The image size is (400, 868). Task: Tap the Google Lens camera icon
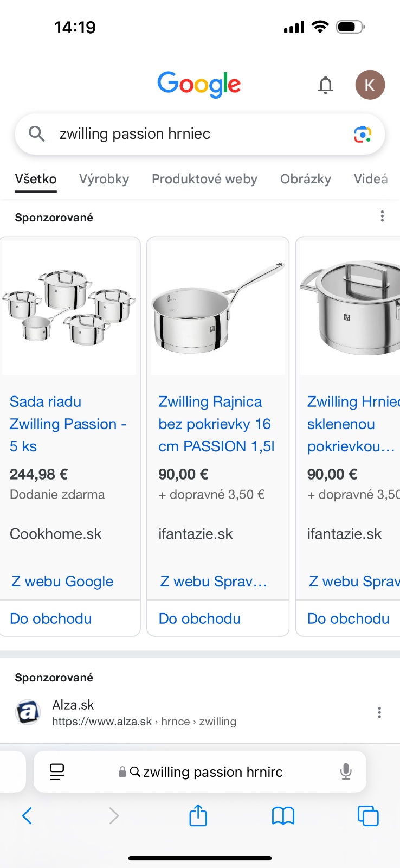click(363, 134)
